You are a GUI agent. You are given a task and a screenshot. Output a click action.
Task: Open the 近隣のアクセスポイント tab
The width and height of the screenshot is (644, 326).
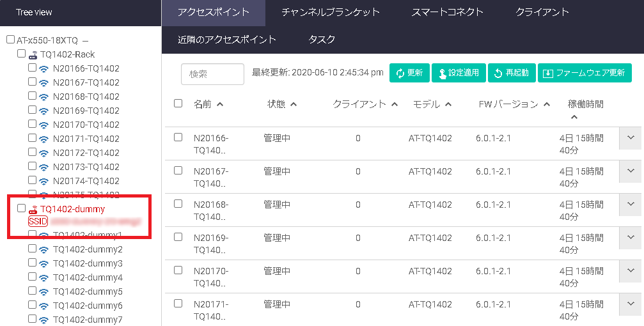pyautogui.click(x=227, y=40)
